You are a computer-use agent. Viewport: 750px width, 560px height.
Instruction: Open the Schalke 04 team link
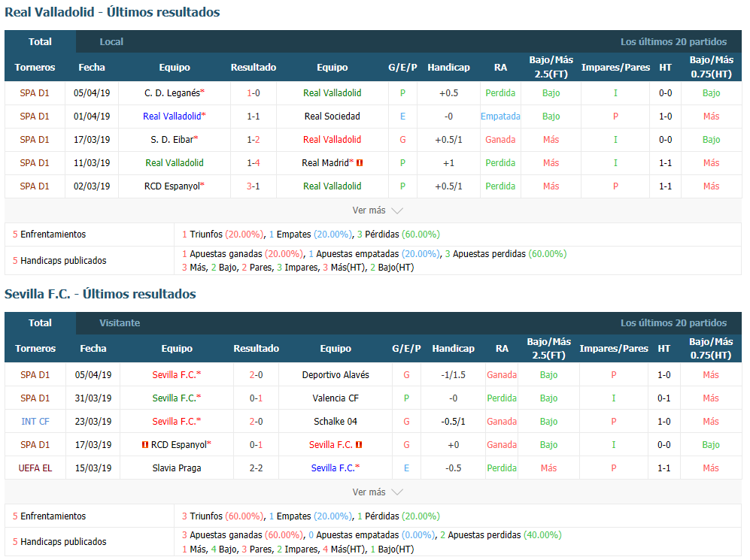336,422
